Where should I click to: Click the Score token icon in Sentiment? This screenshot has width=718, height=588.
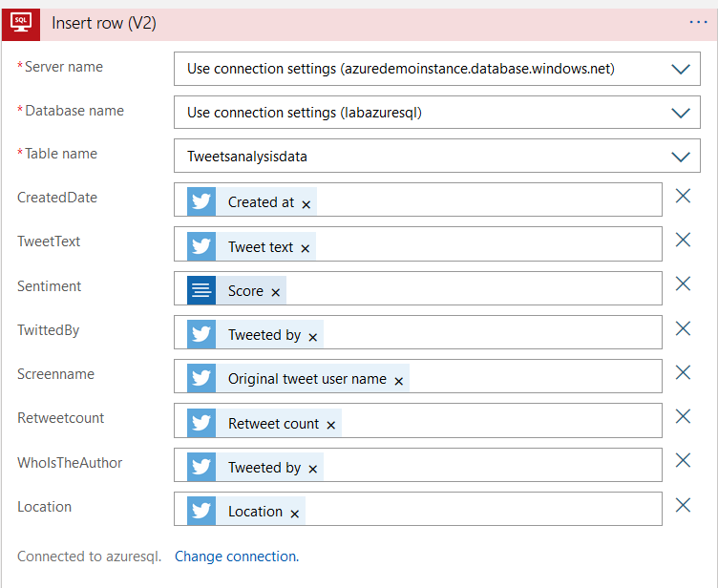[201, 291]
